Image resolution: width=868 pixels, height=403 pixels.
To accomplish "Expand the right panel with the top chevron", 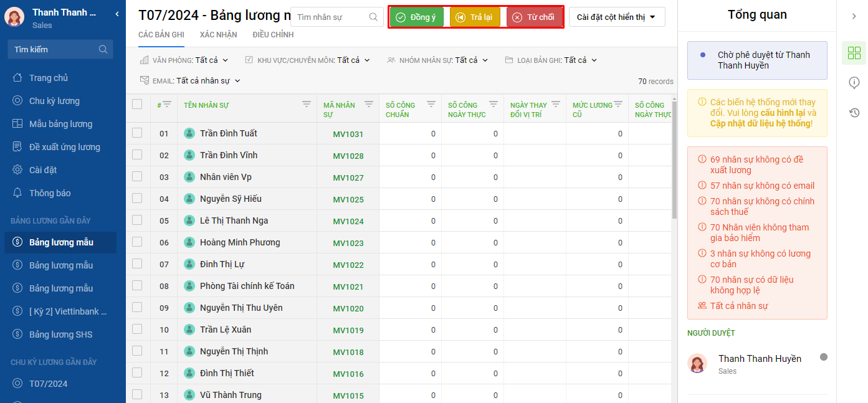I will coord(854,16).
